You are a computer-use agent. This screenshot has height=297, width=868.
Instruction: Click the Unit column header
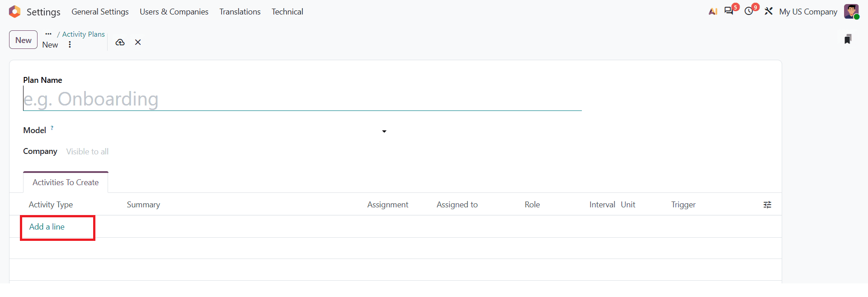point(628,205)
